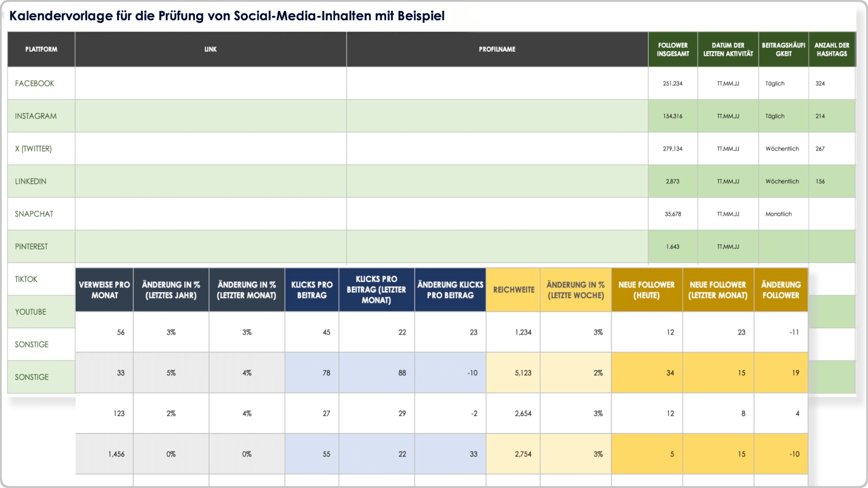The image size is (868, 488).
Task: Select ÄNDERUNG KLICKS PRO BEITRAG header
Action: click(450, 290)
